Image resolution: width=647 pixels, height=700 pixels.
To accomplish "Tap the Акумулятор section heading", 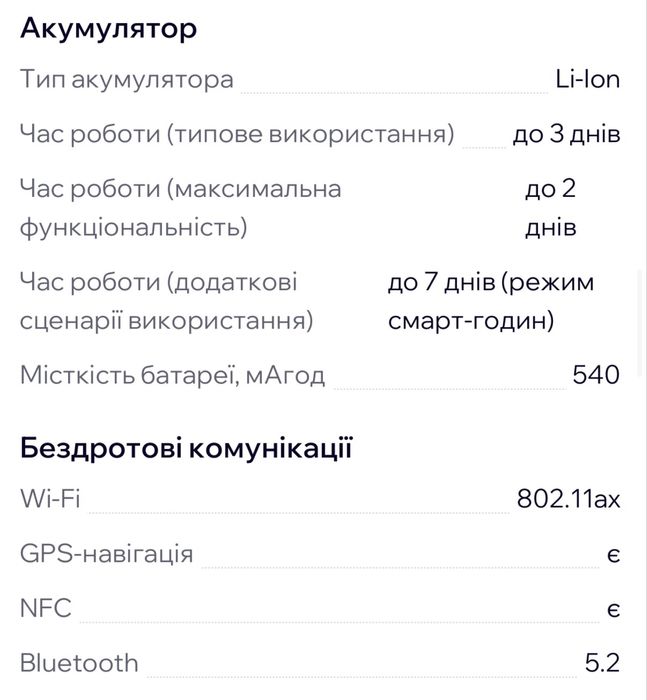I will (x=108, y=29).
